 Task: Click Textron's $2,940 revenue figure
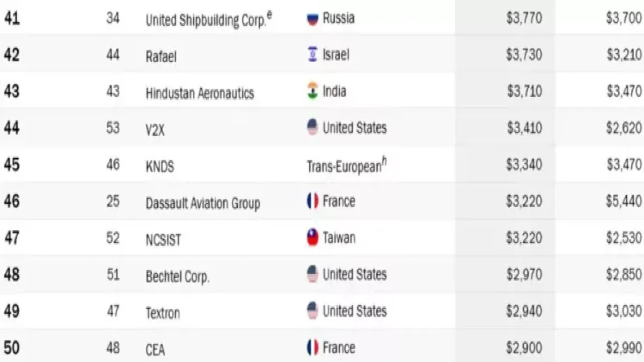click(524, 312)
